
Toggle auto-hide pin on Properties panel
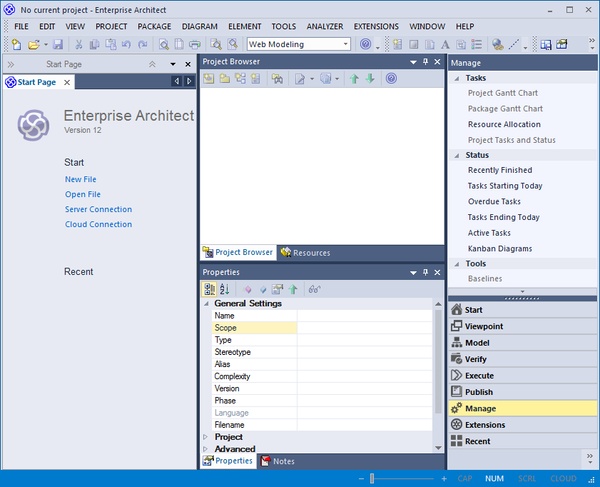coord(425,272)
